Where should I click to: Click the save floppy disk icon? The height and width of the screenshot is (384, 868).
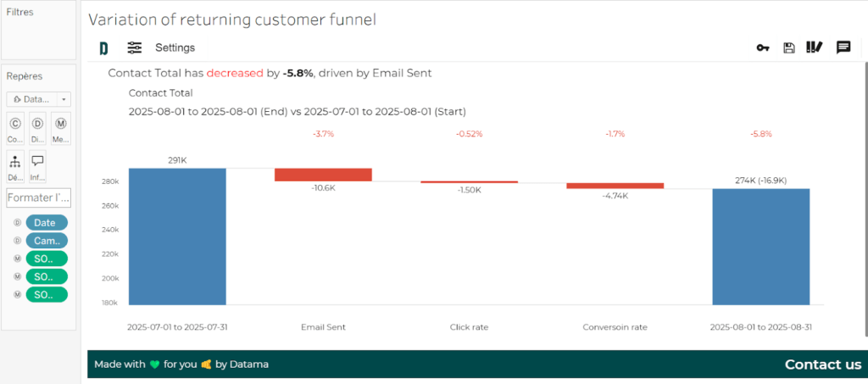[789, 47]
